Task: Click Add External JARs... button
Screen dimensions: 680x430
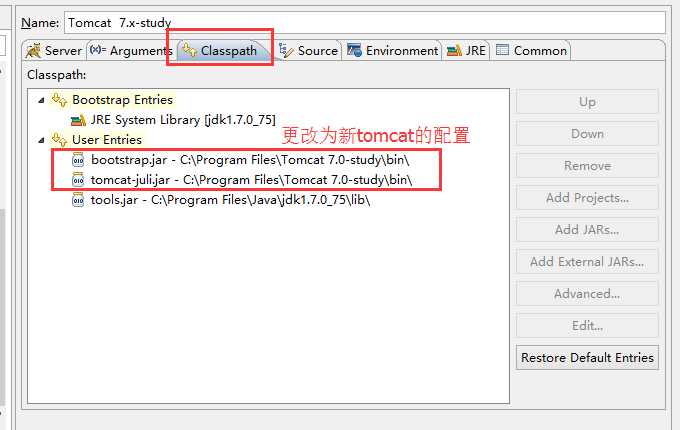Action: coord(587,262)
